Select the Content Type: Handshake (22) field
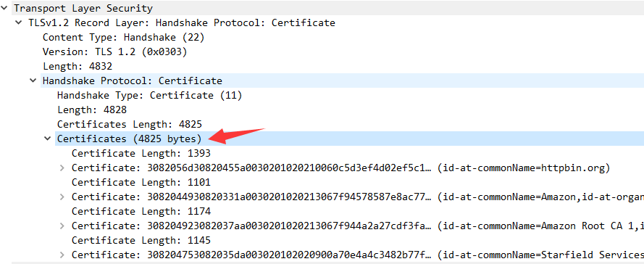644x264 pixels. (x=124, y=37)
